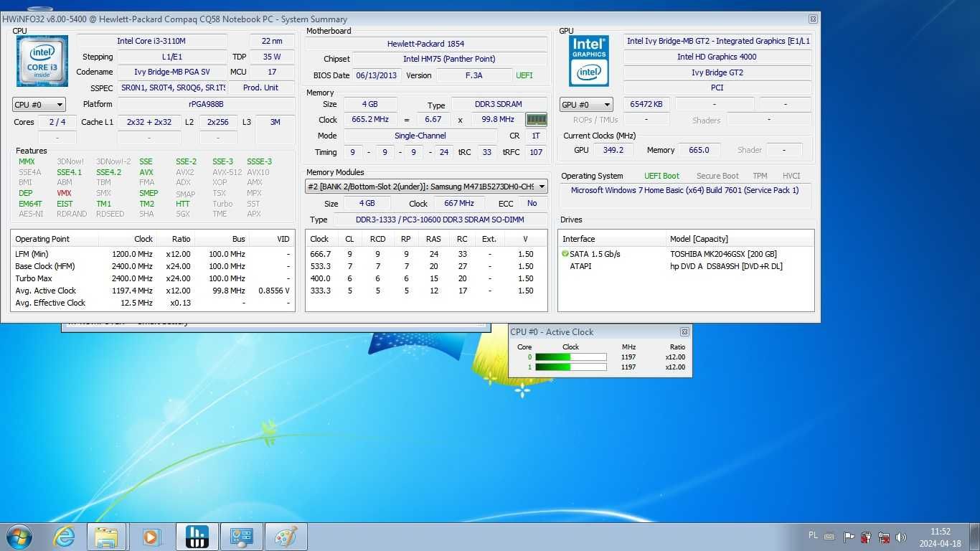Viewport: 980px width, 551px height.
Task: Open Windows Media Player from the taskbar
Action: point(151,537)
